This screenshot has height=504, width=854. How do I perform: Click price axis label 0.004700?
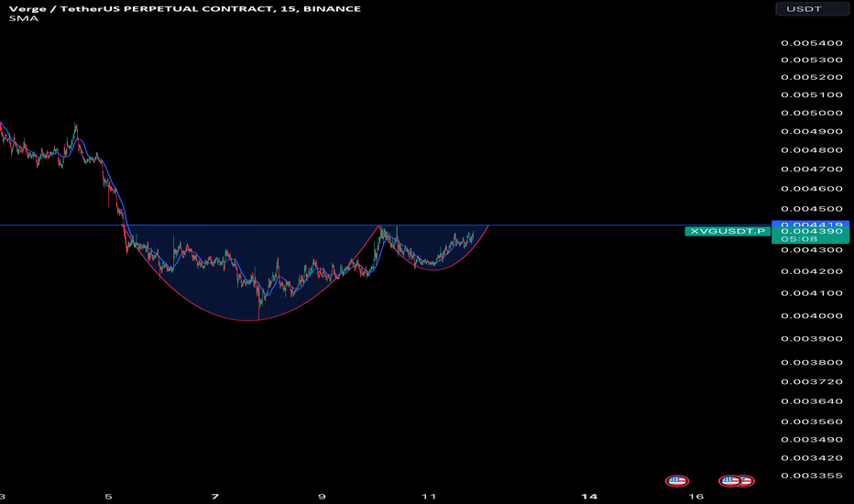[812, 170]
